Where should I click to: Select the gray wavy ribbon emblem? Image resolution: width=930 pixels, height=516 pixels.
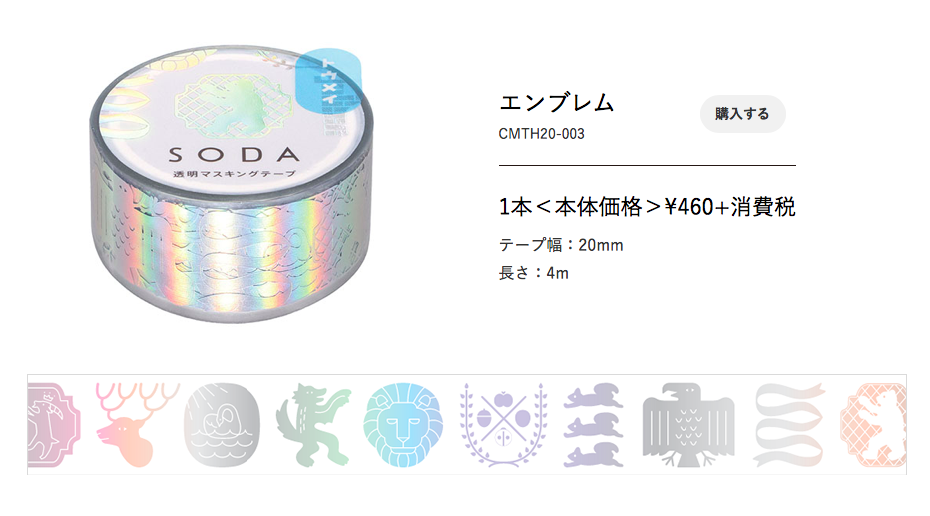[789, 425]
